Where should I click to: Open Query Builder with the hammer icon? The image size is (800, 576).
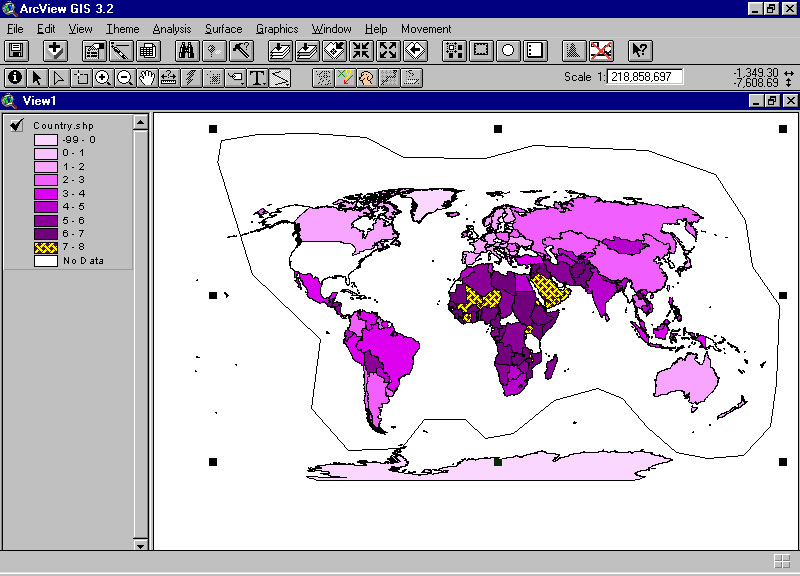click(240, 50)
